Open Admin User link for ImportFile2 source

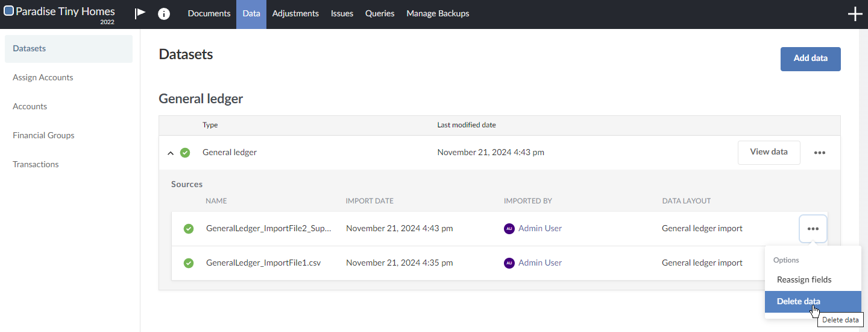tap(539, 229)
